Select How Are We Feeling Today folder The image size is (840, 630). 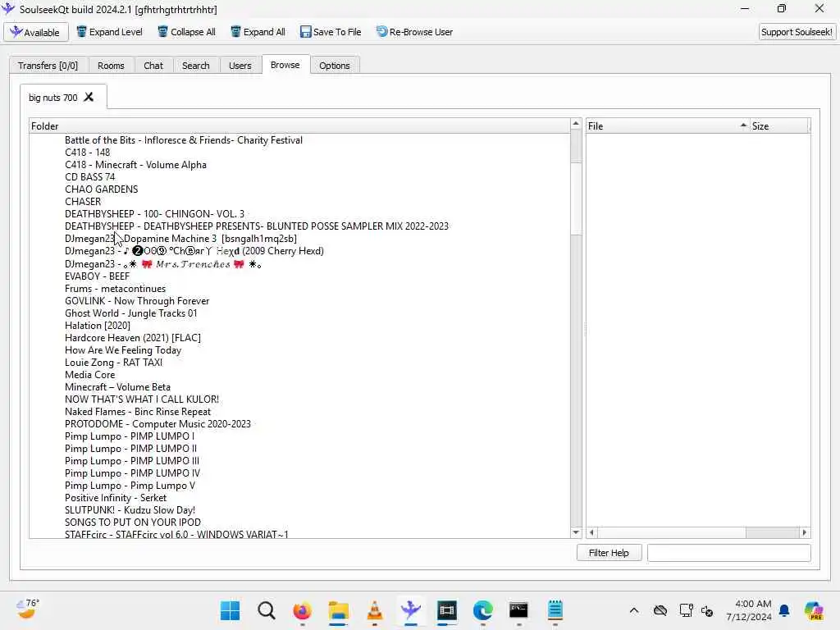pos(123,349)
